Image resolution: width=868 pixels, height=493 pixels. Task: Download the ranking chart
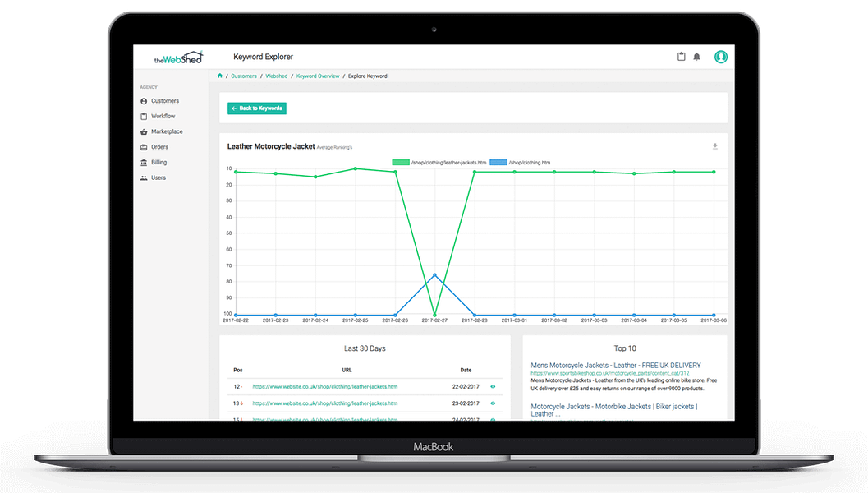tap(714, 146)
